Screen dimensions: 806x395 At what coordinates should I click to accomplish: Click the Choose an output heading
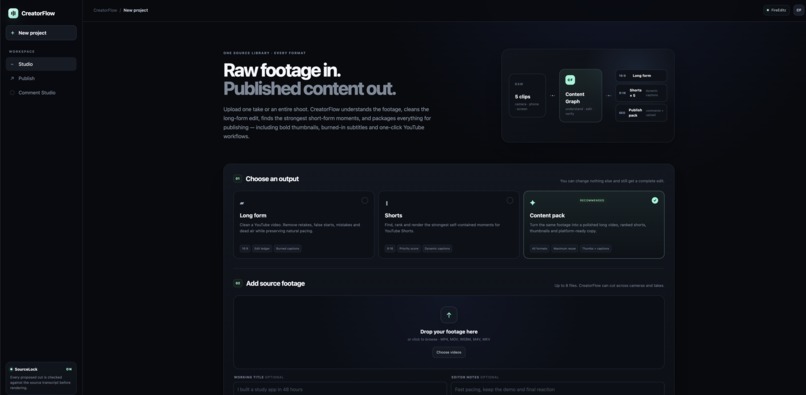[272, 179]
